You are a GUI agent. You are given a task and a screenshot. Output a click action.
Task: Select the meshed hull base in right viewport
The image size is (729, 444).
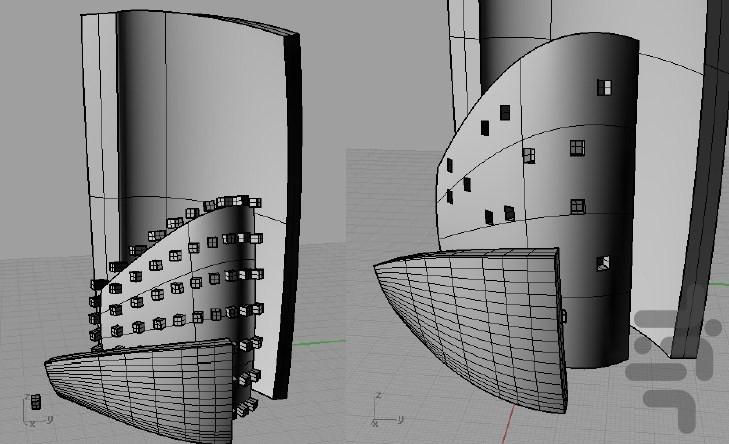(x=470, y=320)
